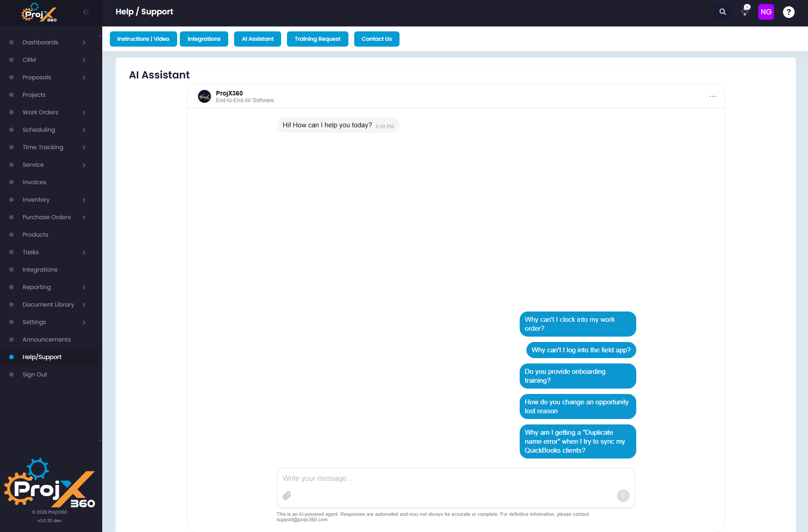Viewport: 808px width, 532px height.
Task: Click the ProjX360 chat avatar
Action: 204,96
